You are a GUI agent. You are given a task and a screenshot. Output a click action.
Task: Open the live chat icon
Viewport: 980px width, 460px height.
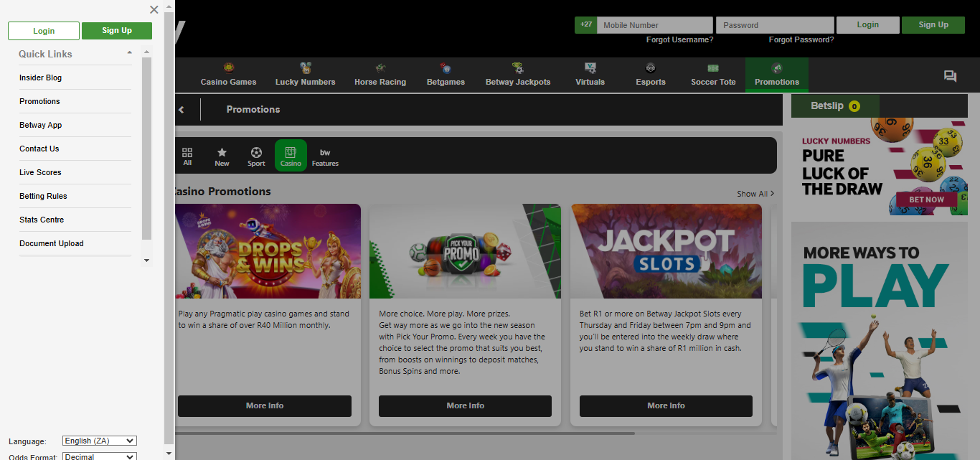[950, 76]
